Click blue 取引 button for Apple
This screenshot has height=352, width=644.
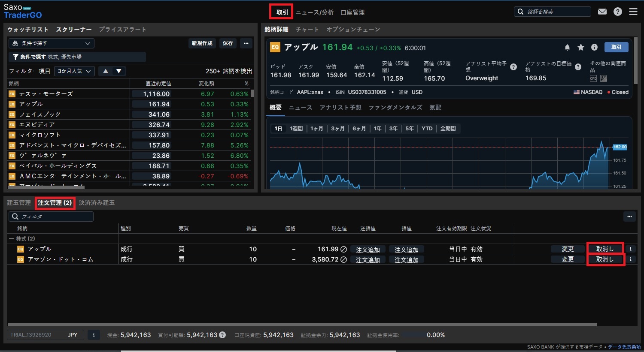pyautogui.click(x=617, y=47)
